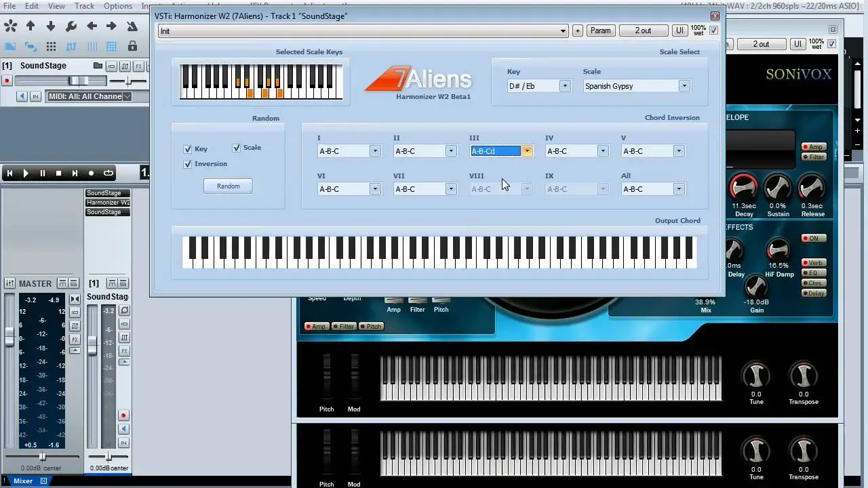Toggle EQ effect button in Sonivox
The image size is (868, 488).
point(813,273)
